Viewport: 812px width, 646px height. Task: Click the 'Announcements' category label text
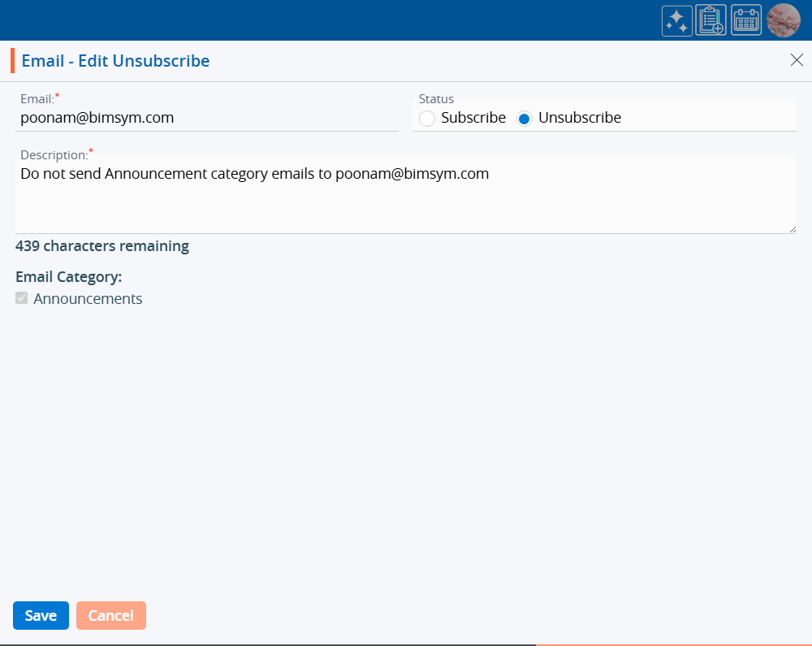tap(88, 299)
